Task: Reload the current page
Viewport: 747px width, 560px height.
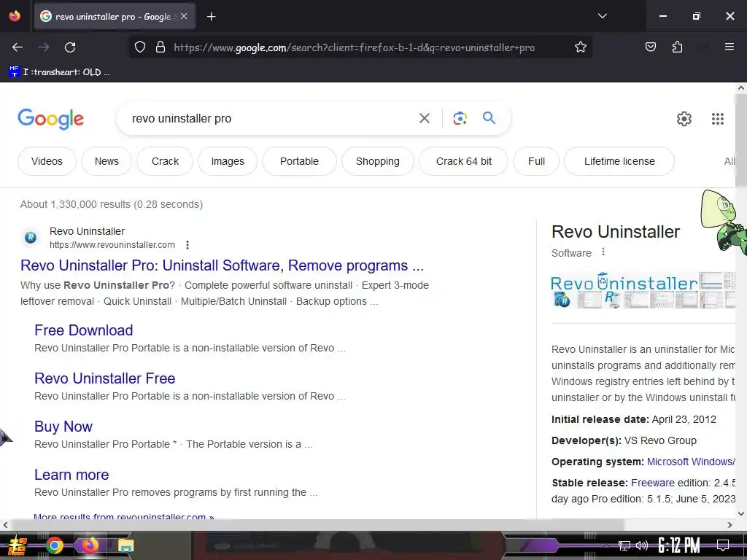Action: click(70, 47)
